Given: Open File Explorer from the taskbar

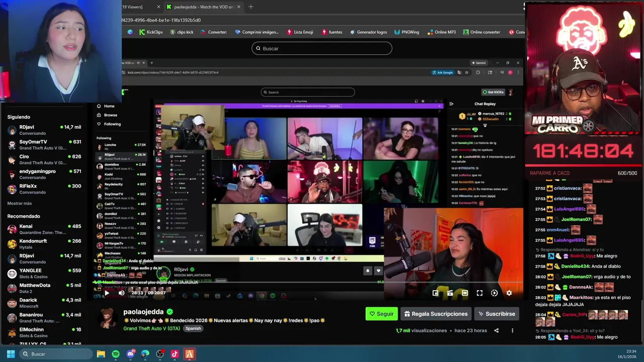Looking at the screenshot, I should click(x=101, y=354).
